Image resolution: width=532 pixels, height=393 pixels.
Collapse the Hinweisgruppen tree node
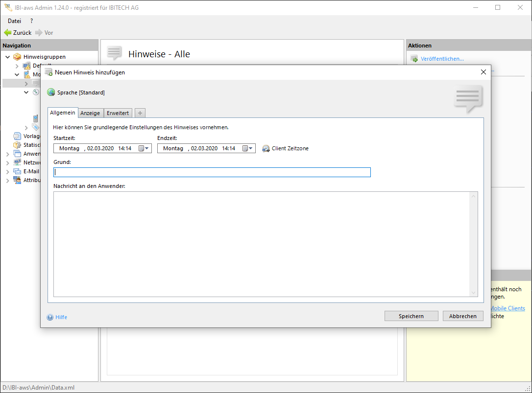point(7,57)
